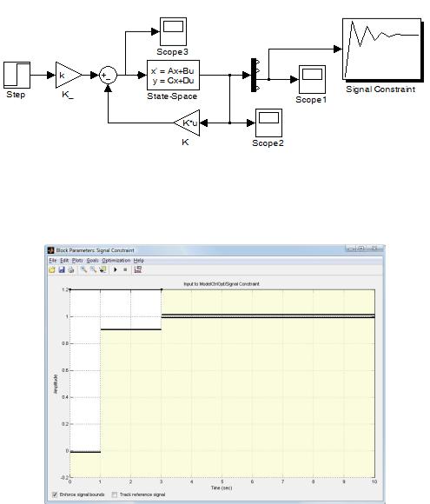Open the Plots menu
This screenshot has height=504, width=430.
[x=77, y=261]
